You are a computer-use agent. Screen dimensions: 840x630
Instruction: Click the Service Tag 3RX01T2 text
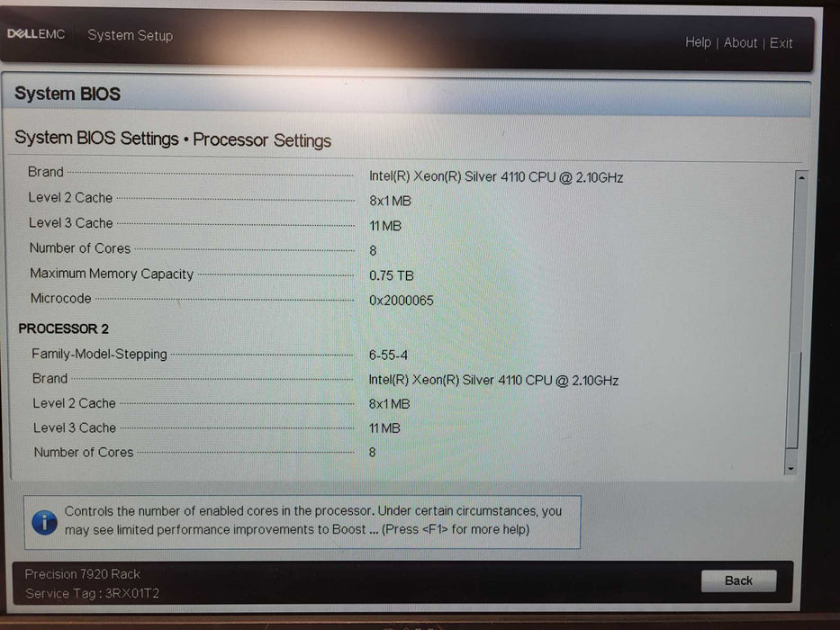click(92, 594)
